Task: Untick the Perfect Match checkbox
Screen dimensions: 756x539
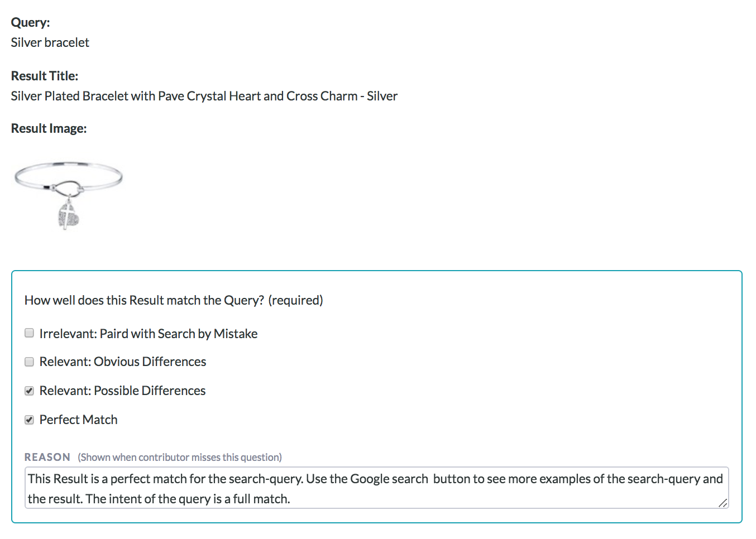Action: [30, 420]
